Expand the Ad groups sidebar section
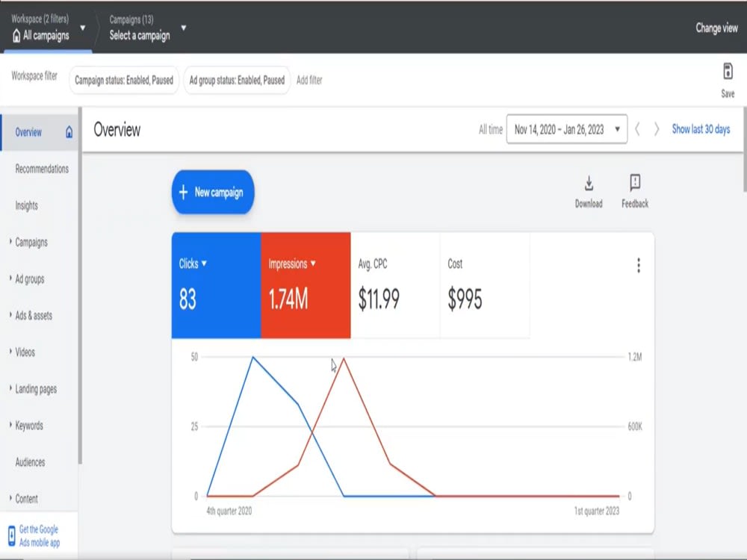 coord(10,278)
